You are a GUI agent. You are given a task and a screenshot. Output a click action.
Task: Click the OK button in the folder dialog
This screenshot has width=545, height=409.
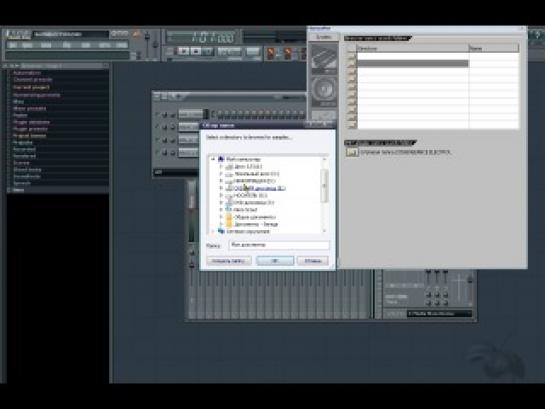click(275, 261)
